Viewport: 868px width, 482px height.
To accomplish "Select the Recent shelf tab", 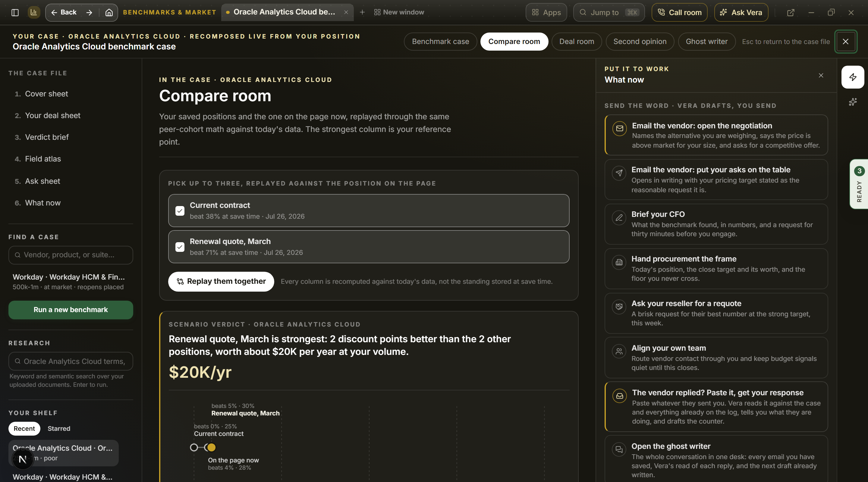I will [x=24, y=428].
